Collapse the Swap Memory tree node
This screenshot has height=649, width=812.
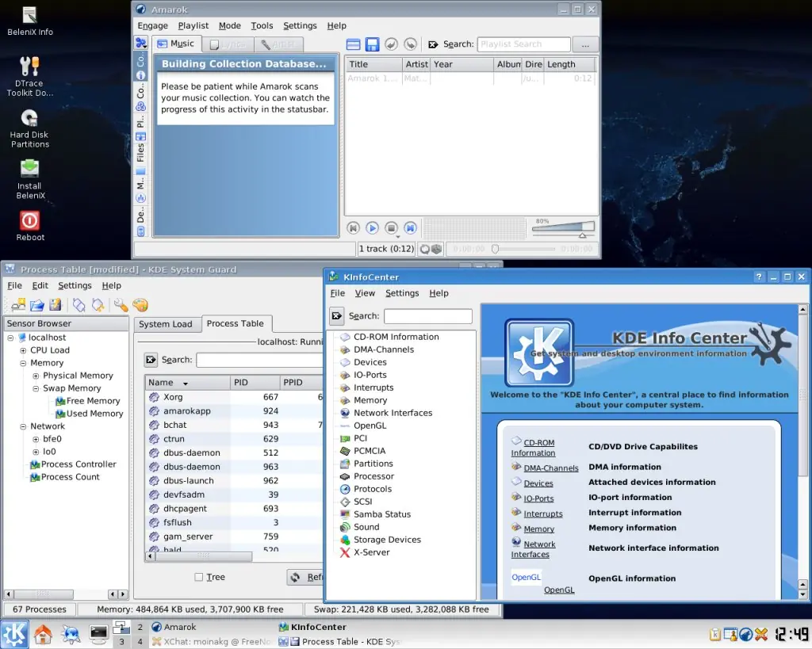36,388
